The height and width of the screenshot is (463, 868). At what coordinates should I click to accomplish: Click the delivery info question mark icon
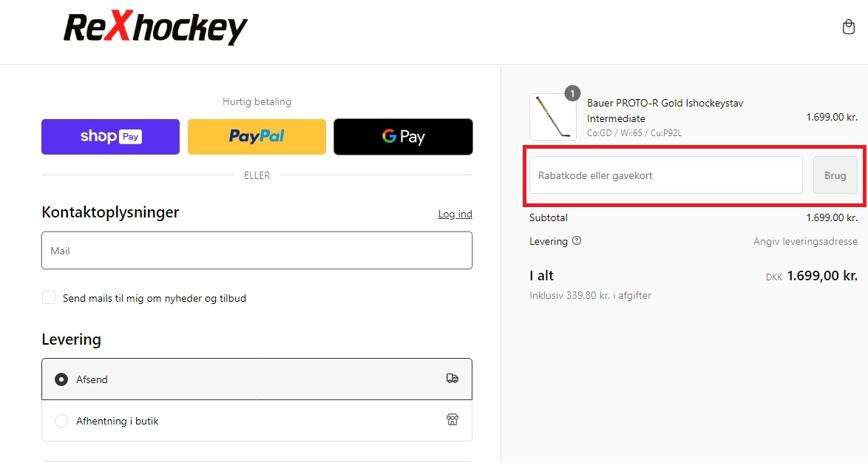click(x=577, y=240)
